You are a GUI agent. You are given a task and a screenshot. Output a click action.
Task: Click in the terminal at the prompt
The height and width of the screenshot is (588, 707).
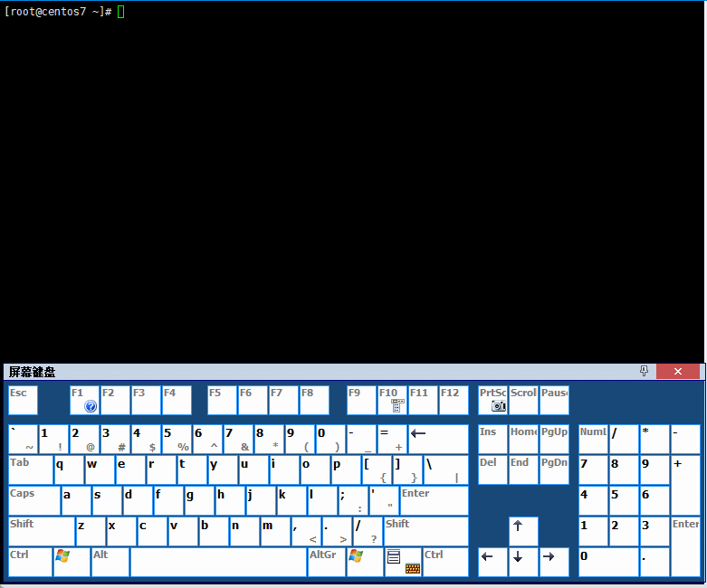pyautogui.click(x=120, y=12)
